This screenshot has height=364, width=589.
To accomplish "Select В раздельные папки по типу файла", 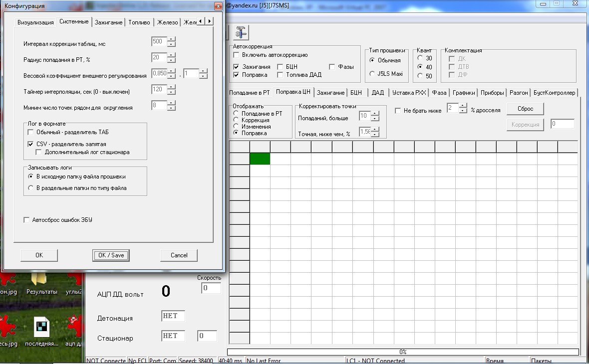I will click(31, 188).
